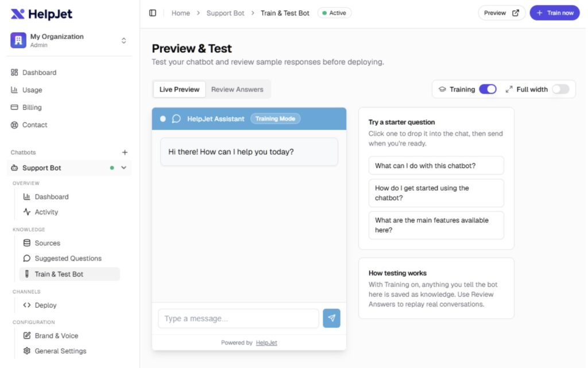588x368 pixels.
Task: Click the Activity pulse icon
Action: (x=26, y=212)
